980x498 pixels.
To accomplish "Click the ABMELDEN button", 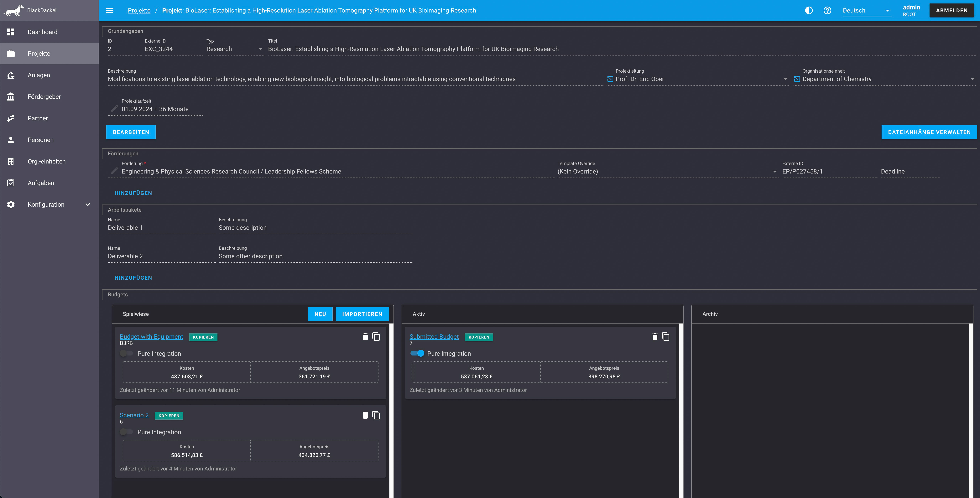I will point(951,10).
